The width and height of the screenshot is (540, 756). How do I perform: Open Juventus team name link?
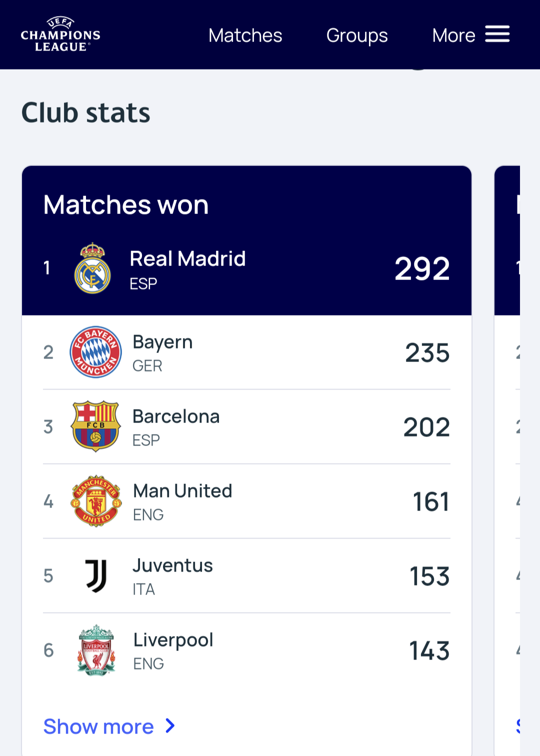click(x=172, y=565)
